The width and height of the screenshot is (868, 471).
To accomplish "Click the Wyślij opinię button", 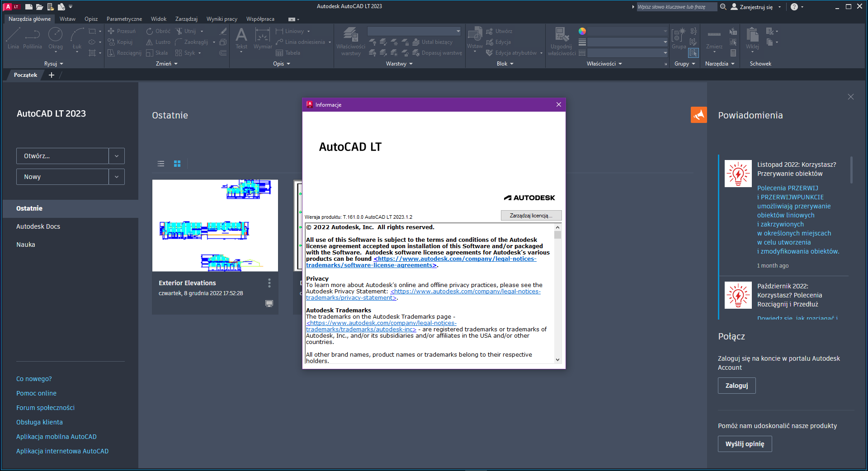I will click(745, 444).
